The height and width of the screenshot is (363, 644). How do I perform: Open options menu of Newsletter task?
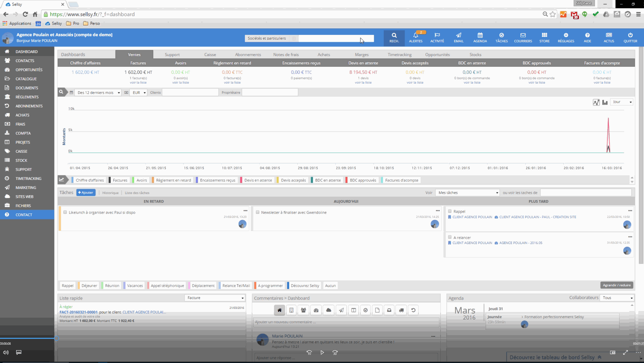point(438,211)
